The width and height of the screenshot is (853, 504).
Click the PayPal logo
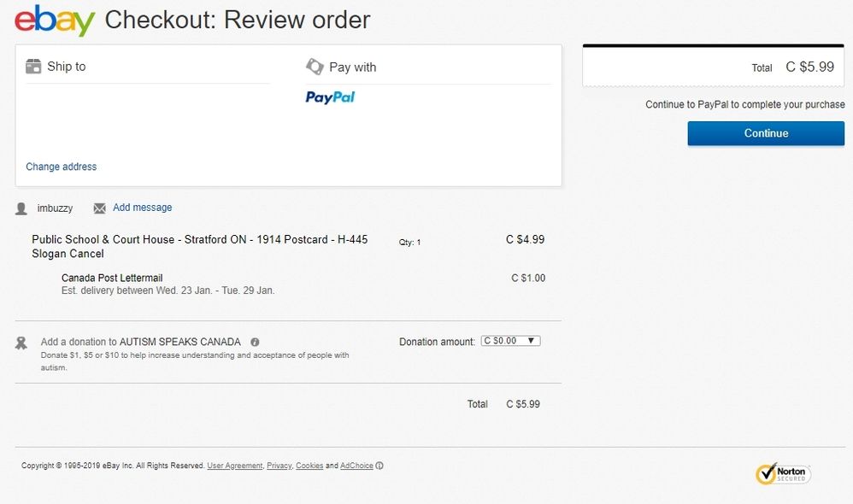coord(330,97)
